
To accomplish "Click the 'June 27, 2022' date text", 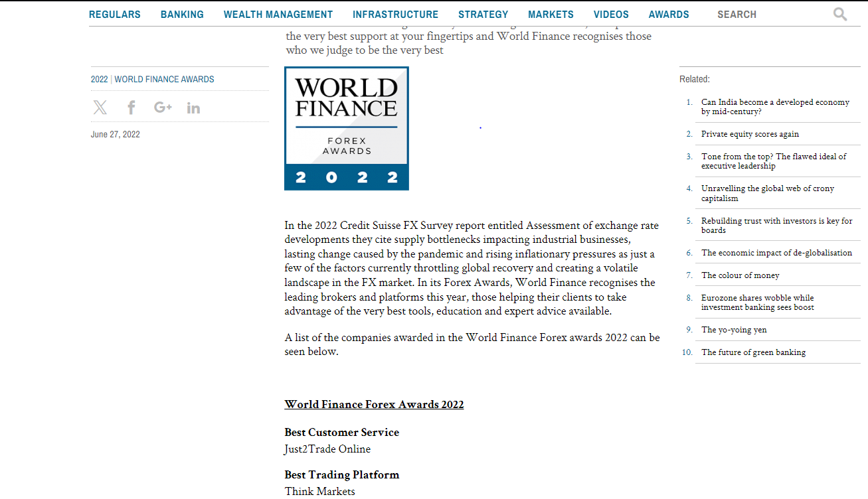I will [116, 135].
